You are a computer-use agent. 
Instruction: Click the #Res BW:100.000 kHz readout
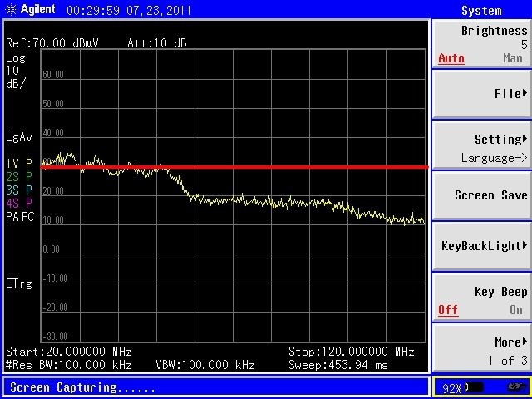(69, 365)
